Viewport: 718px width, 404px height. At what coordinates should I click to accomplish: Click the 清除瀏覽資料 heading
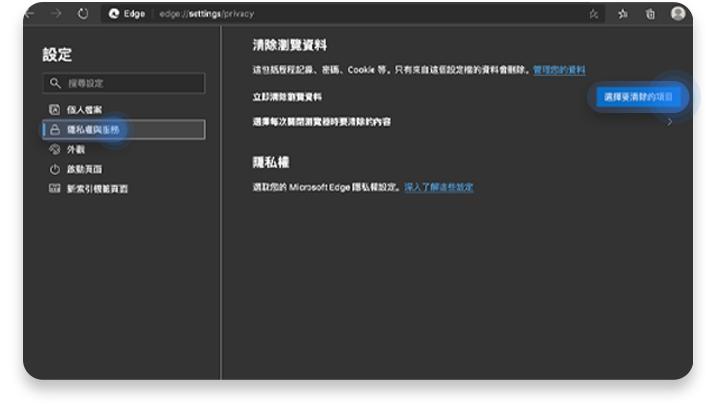pos(290,45)
